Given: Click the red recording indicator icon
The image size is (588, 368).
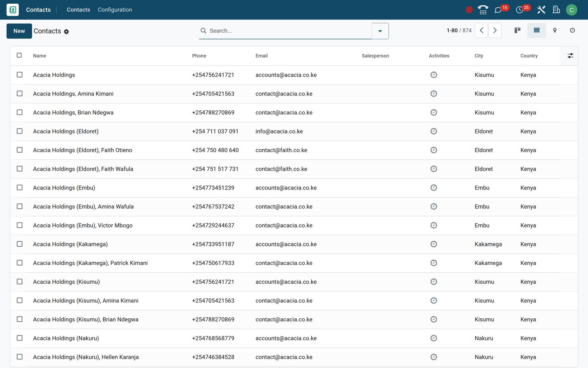Looking at the screenshot, I should click(x=469, y=10).
